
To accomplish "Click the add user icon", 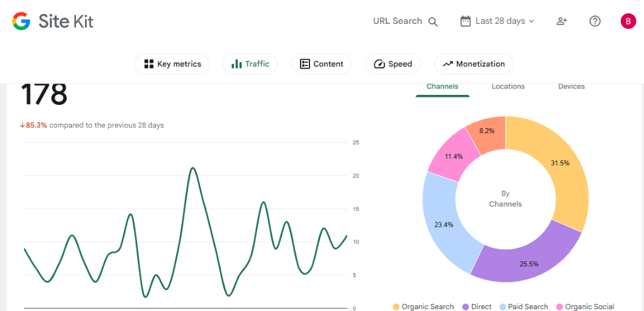I will (562, 21).
